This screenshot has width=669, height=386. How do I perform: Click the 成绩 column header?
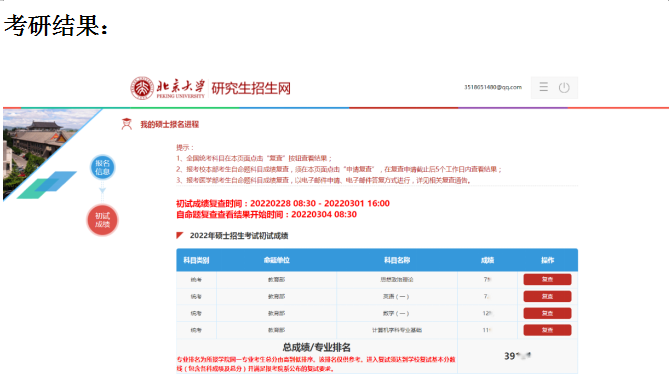[x=487, y=260]
